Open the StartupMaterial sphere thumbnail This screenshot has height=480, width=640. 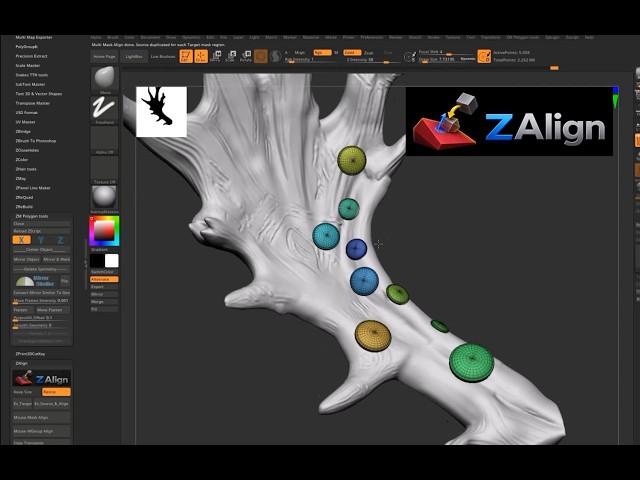104,200
